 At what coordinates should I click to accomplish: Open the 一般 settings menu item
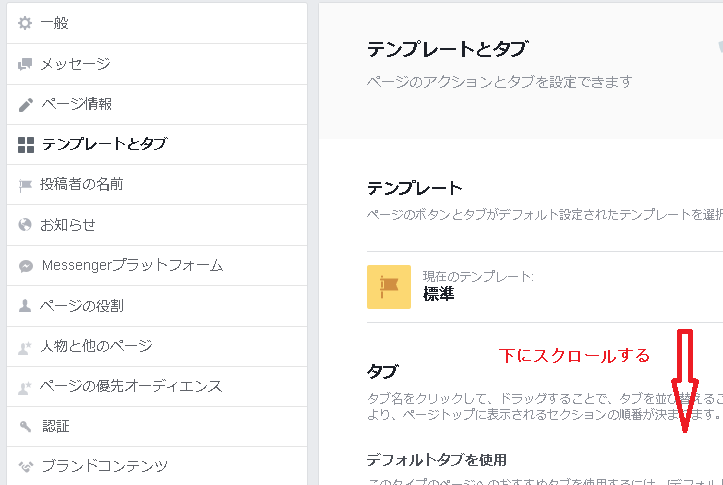[x=157, y=23]
